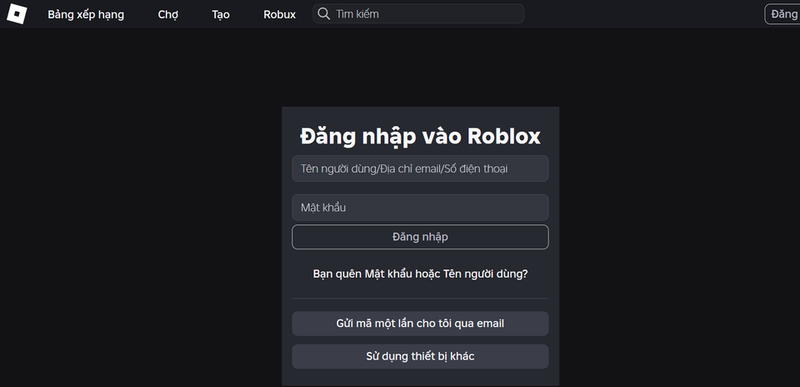Open the Chợ marketplace menu item
Image resolution: width=800 pixels, height=387 pixels.
point(168,14)
